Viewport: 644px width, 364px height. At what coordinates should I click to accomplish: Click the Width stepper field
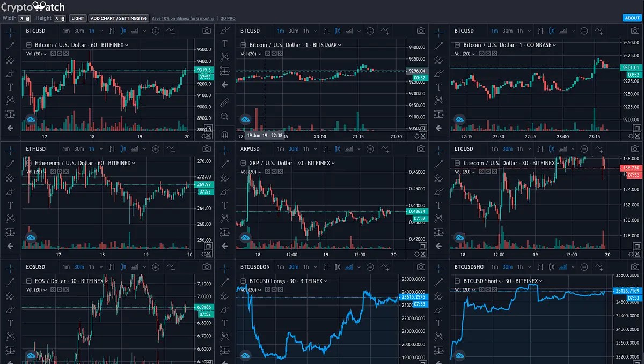pos(24,18)
